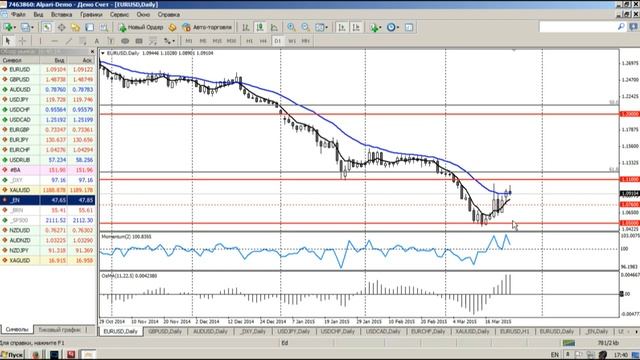Click the connection status bars indicator
This screenshot has width=640, height=360.
click(x=569, y=343)
